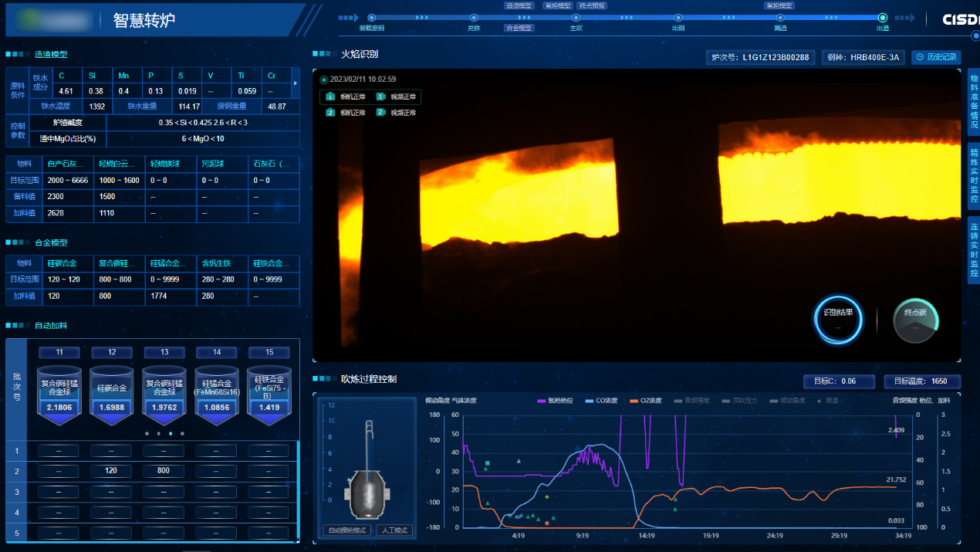Viewport: 980px width, 552px height.
Task: Expand raw material table right arrow
Action: click(x=296, y=83)
